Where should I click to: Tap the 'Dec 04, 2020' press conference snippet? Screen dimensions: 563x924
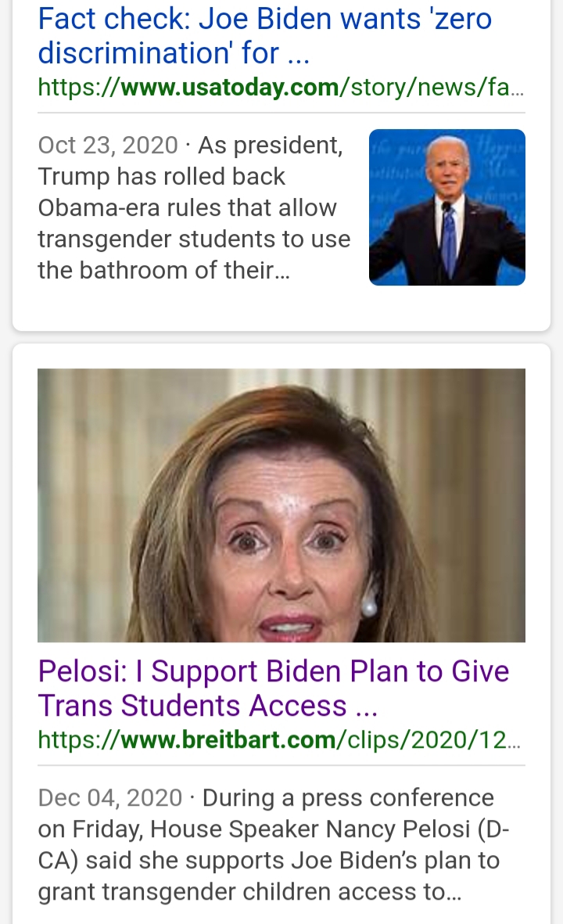pyautogui.click(x=274, y=844)
